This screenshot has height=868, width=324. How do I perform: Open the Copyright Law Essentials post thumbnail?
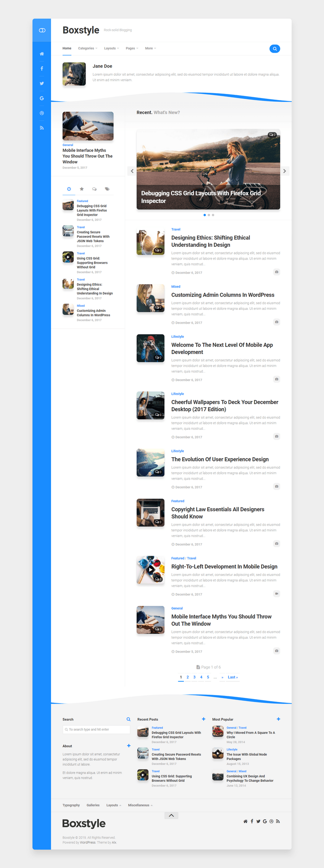pyautogui.click(x=150, y=512)
